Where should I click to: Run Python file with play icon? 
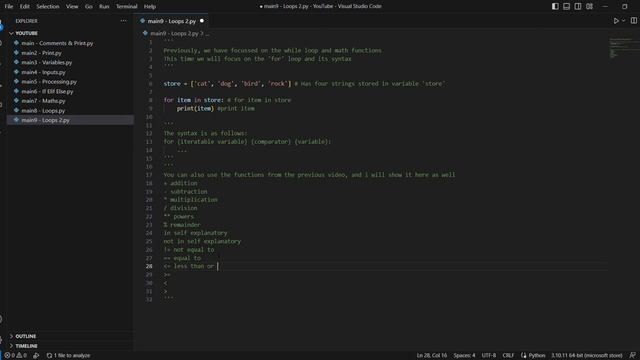(616, 21)
